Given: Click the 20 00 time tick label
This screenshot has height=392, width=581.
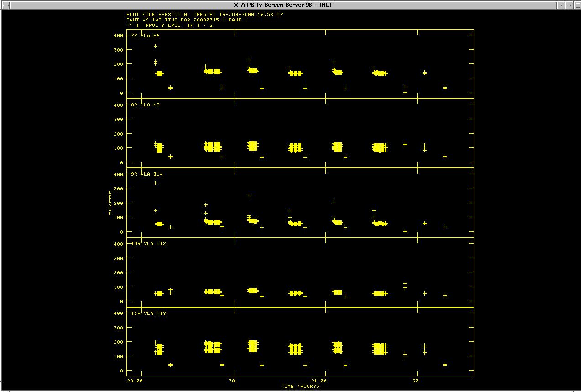Looking at the screenshot, I should pyautogui.click(x=135, y=381).
